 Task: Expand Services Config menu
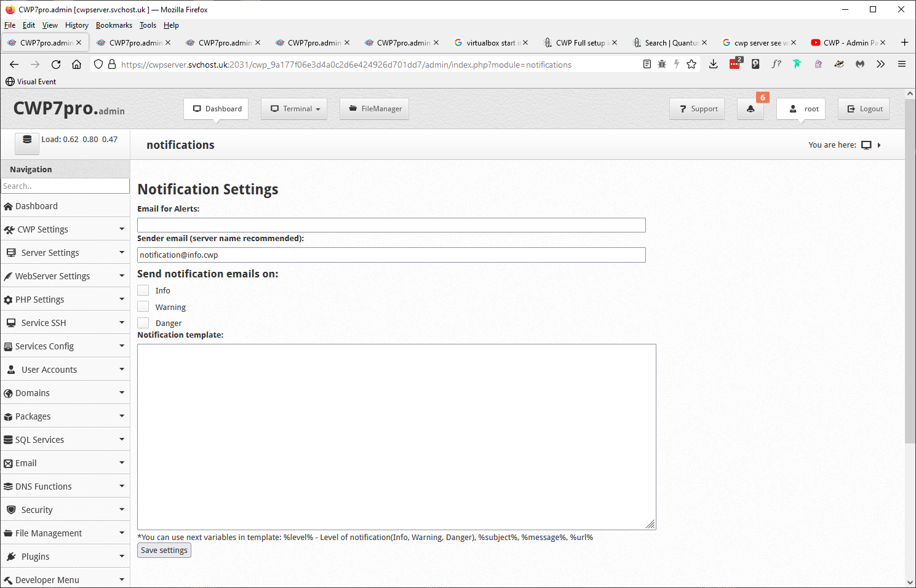click(x=65, y=346)
